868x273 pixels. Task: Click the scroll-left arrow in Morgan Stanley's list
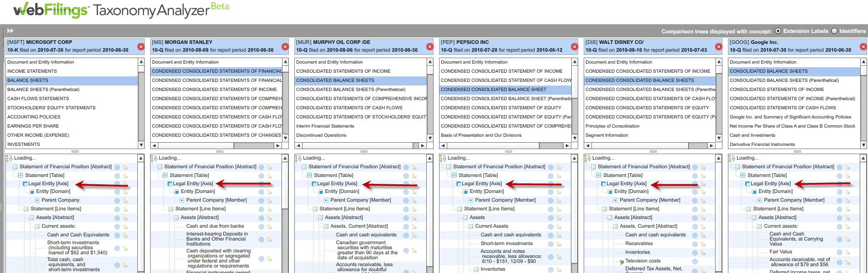[x=154, y=146]
